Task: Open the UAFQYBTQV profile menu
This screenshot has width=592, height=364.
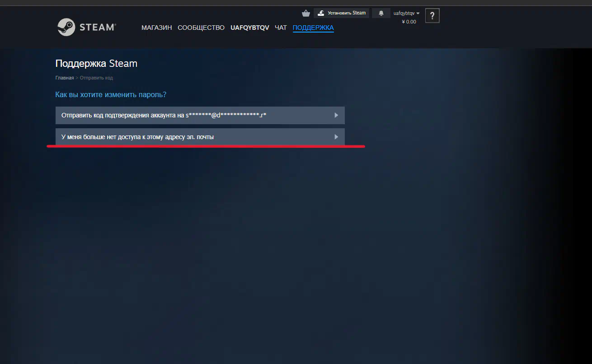Action: coord(249,28)
